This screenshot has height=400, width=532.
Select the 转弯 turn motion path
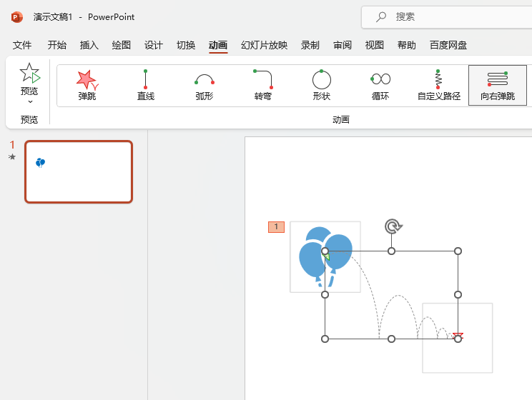tap(263, 86)
